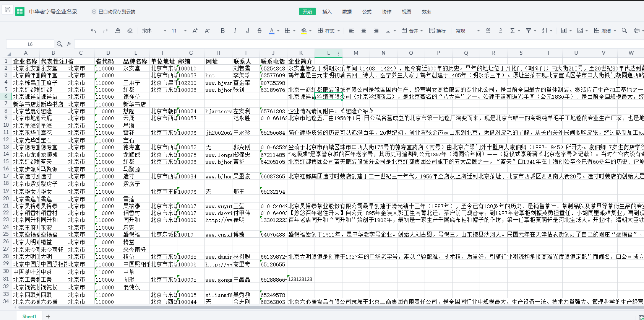Toggle italic formatting
This screenshot has height=320, width=644.
(x=235, y=31)
